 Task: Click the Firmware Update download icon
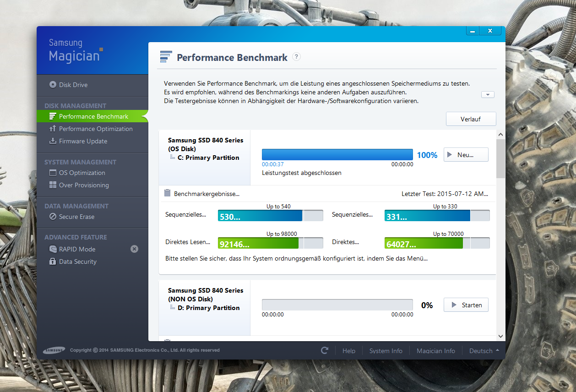[53, 141]
